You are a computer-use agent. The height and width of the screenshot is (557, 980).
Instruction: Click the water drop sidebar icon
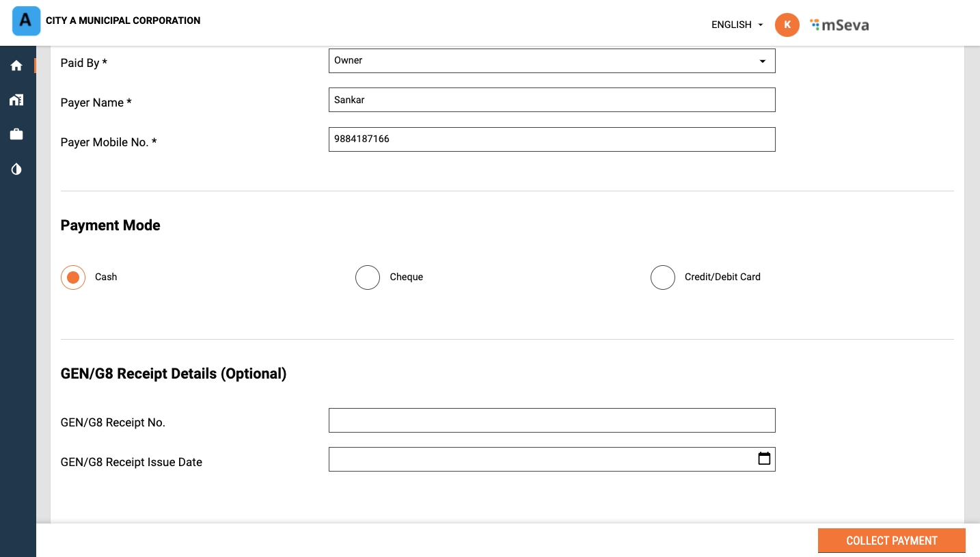pos(16,169)
